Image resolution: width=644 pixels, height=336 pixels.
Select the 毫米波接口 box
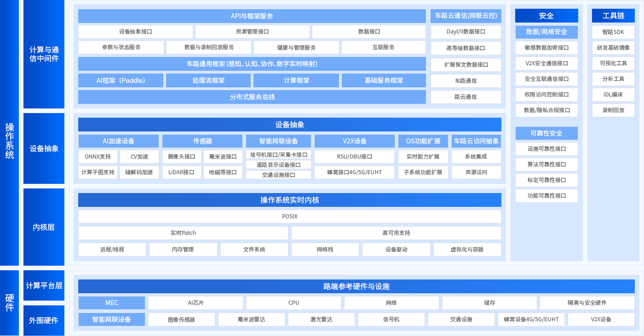[x=223, y=157]
